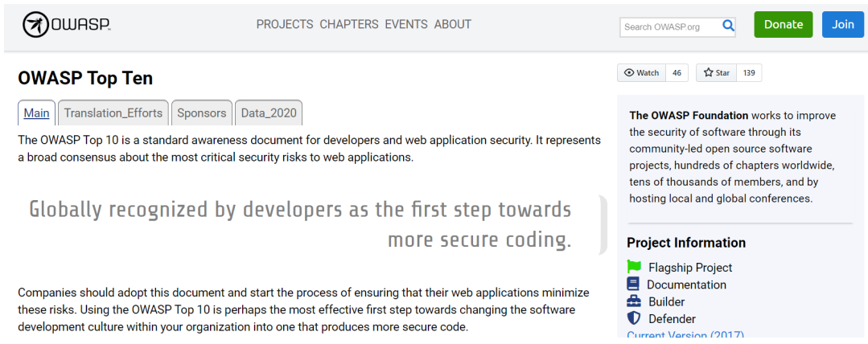Switch to the Sponsors tab
Screen dimensions: 868x344
click(202, 113)
